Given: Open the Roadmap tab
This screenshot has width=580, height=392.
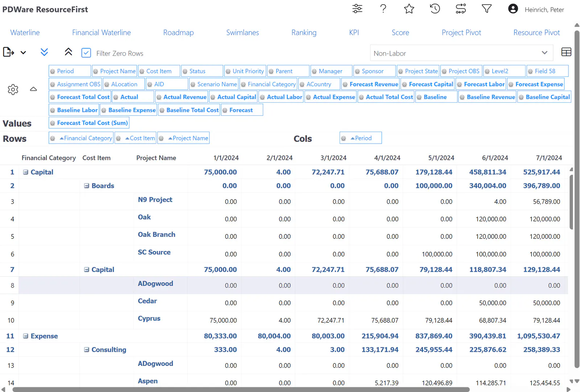Looking at the screenshot, I should point(178,33).
